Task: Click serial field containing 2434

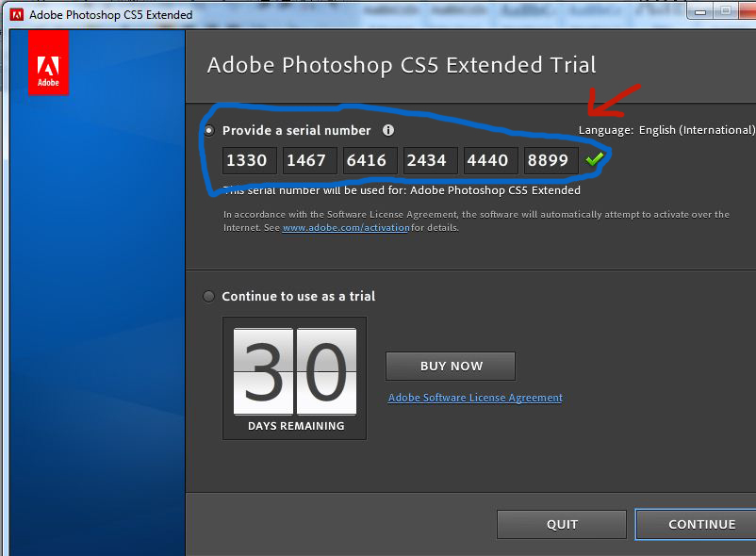Action: 431,160
